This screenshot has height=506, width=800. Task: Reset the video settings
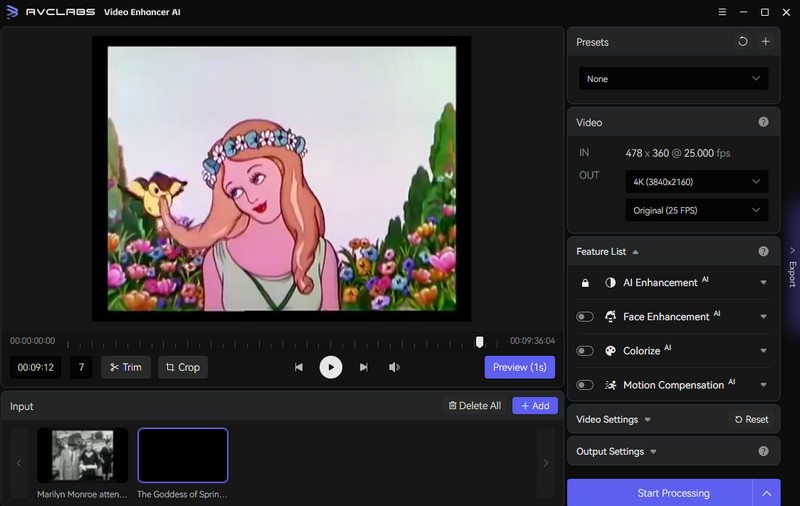(x=751, y=419)
